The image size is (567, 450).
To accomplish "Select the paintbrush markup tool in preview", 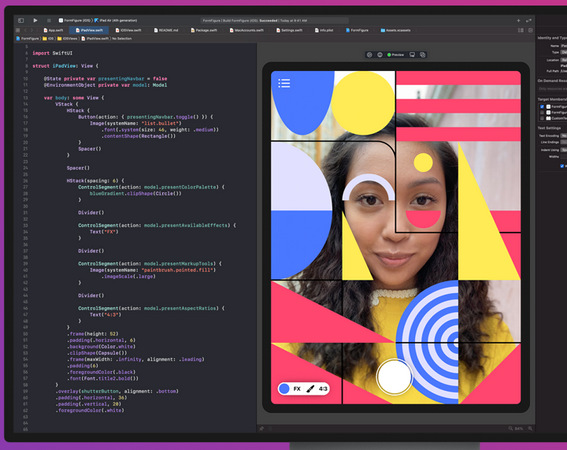I will pyautogui.click(x=310, y=389).
